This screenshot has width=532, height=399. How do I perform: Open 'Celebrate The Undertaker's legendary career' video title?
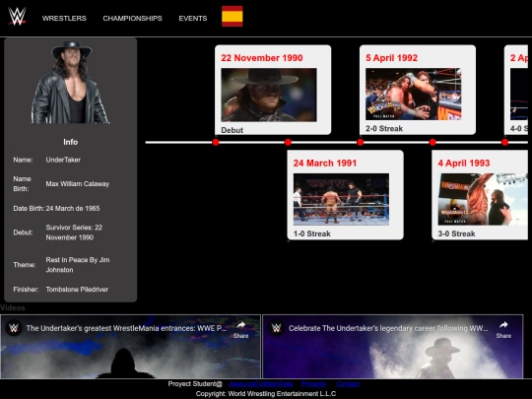(x=388, y=328)
